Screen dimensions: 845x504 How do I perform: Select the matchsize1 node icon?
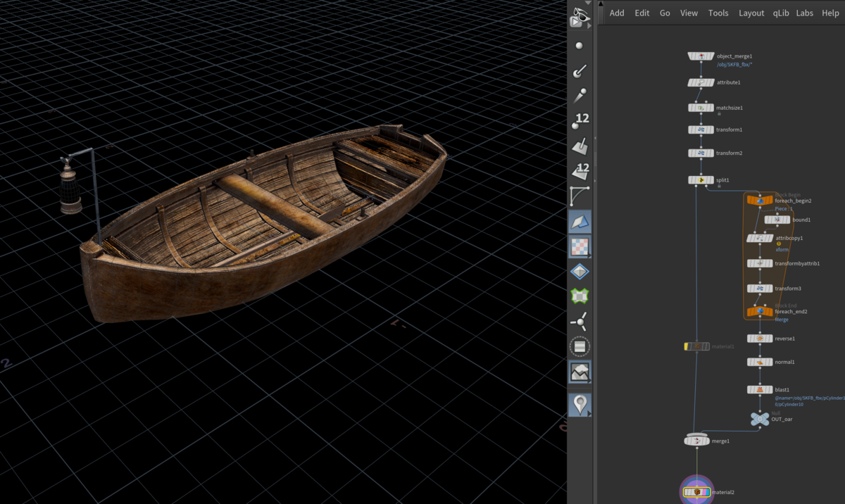click(701, 108)
